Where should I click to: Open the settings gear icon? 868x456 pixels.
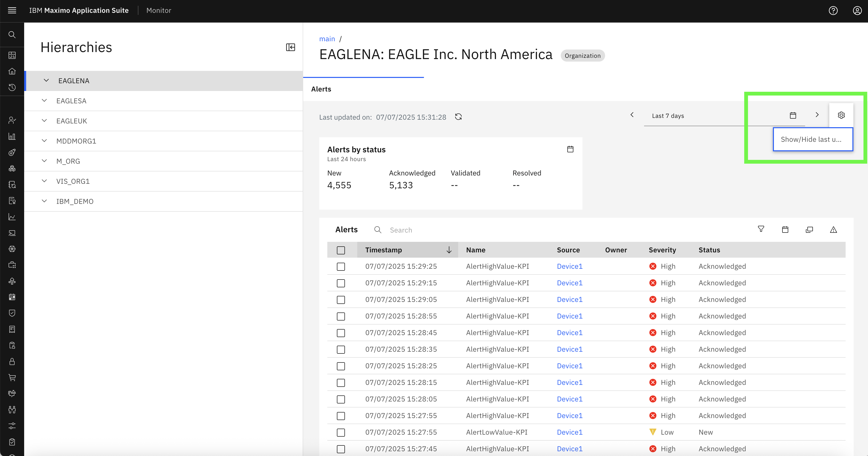coord(841,115)
